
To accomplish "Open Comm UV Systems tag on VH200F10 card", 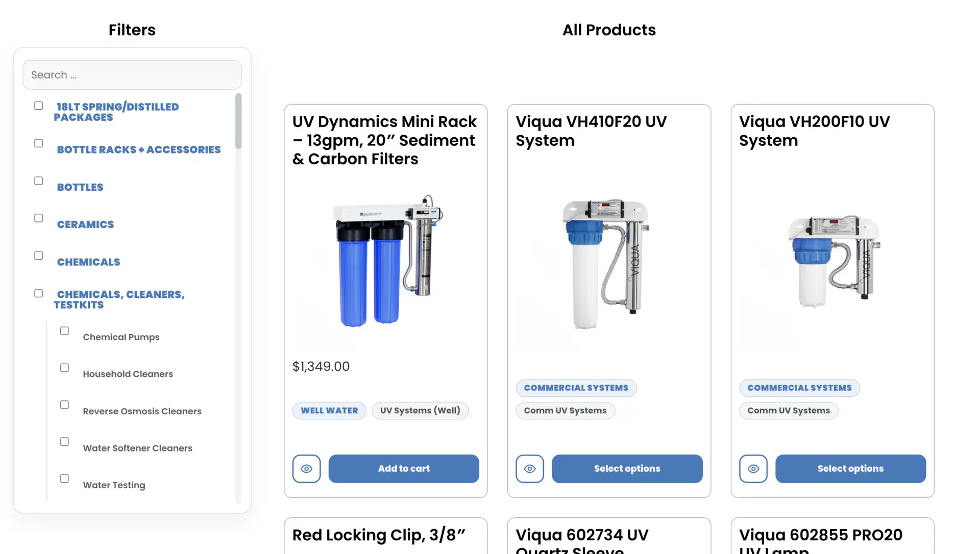I will (x=788, y=411).
